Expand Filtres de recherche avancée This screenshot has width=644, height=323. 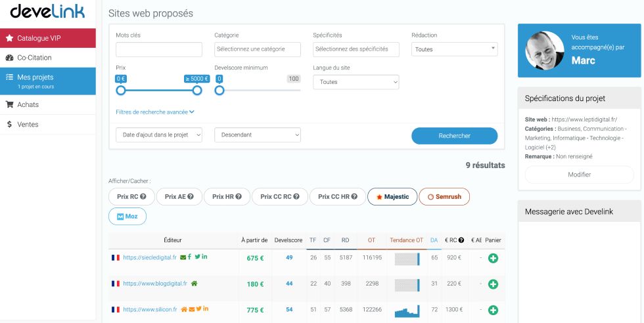[x=155, y=112]
